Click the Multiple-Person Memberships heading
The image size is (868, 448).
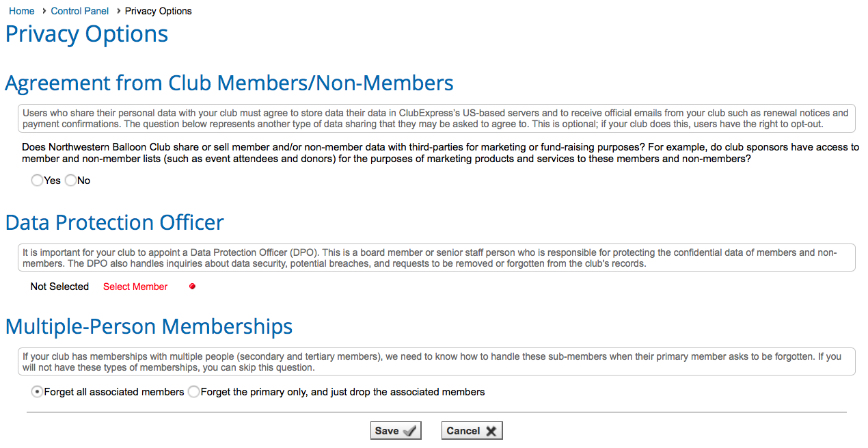point(149,326)
